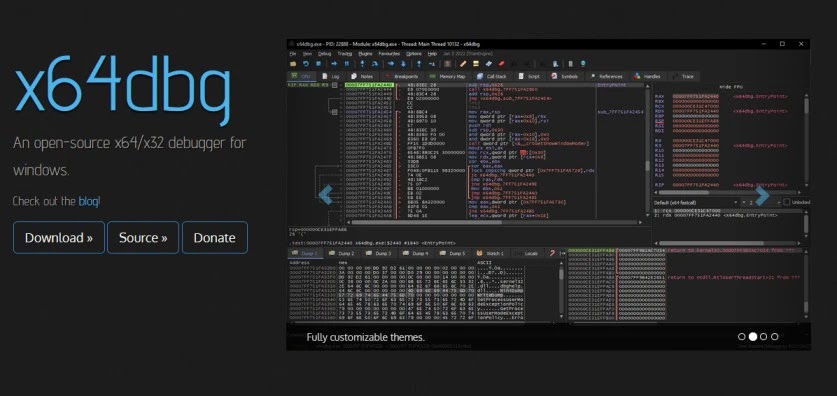Switch to the Notes tab
This screenshot has height=396, width=837.
pos(362,77)
